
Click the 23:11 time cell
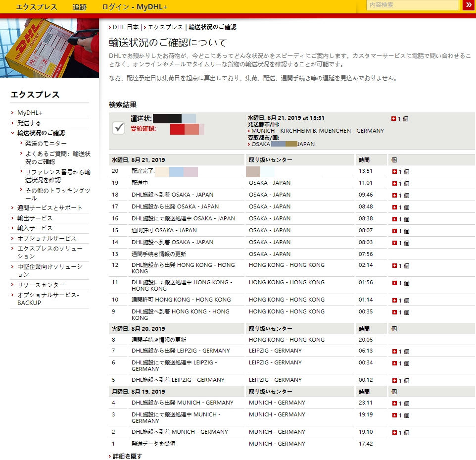coord(366,403)
